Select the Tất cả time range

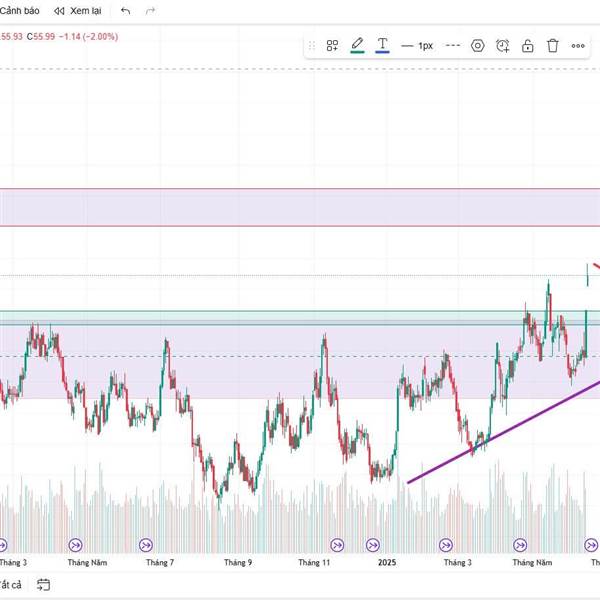tap(10, 585)
